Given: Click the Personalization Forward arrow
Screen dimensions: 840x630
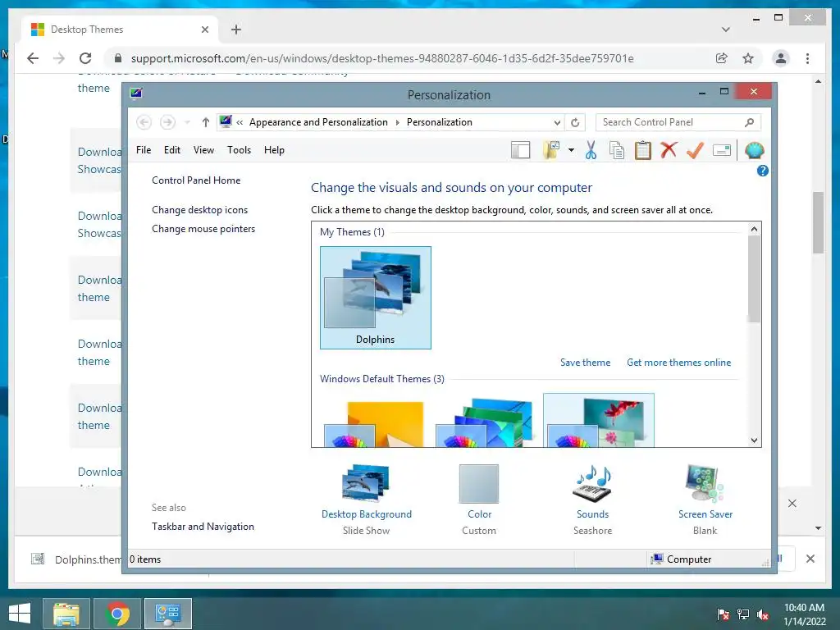Looking at the screenshot, I should tap(167, 123).
